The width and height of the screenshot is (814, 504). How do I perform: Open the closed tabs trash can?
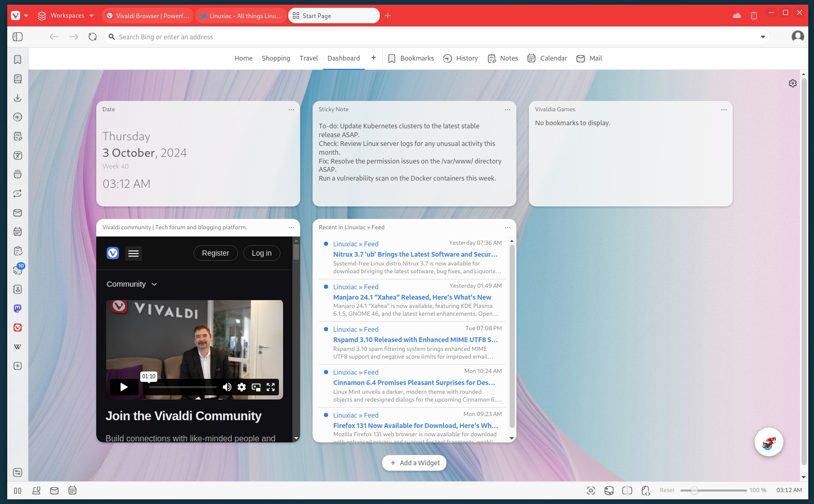click(x=754, y=16)
